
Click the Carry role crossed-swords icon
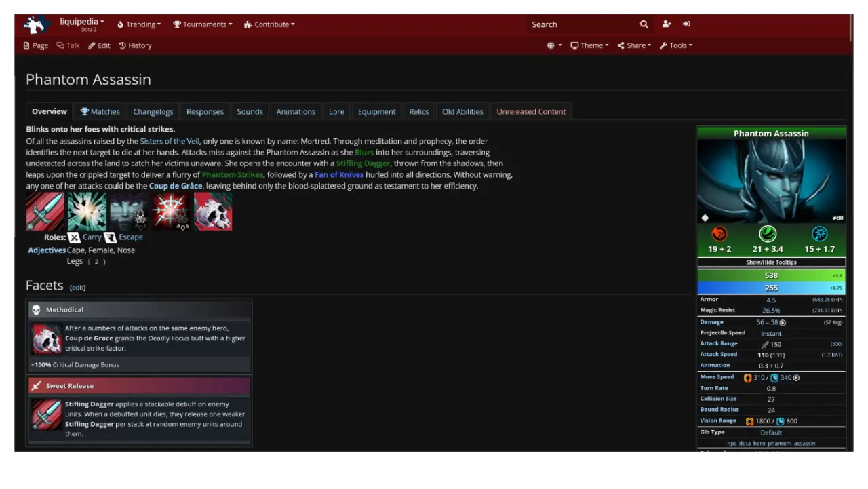pos(75,237)
